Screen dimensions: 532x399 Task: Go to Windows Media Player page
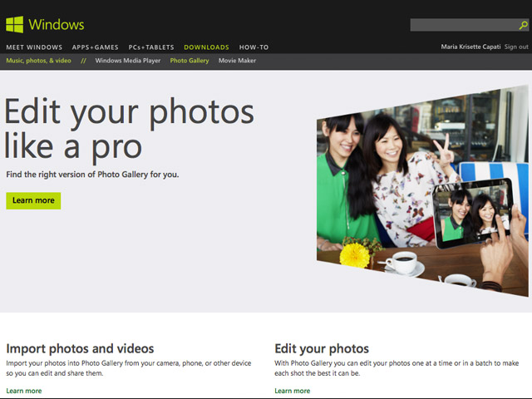(x=128, y=61)
